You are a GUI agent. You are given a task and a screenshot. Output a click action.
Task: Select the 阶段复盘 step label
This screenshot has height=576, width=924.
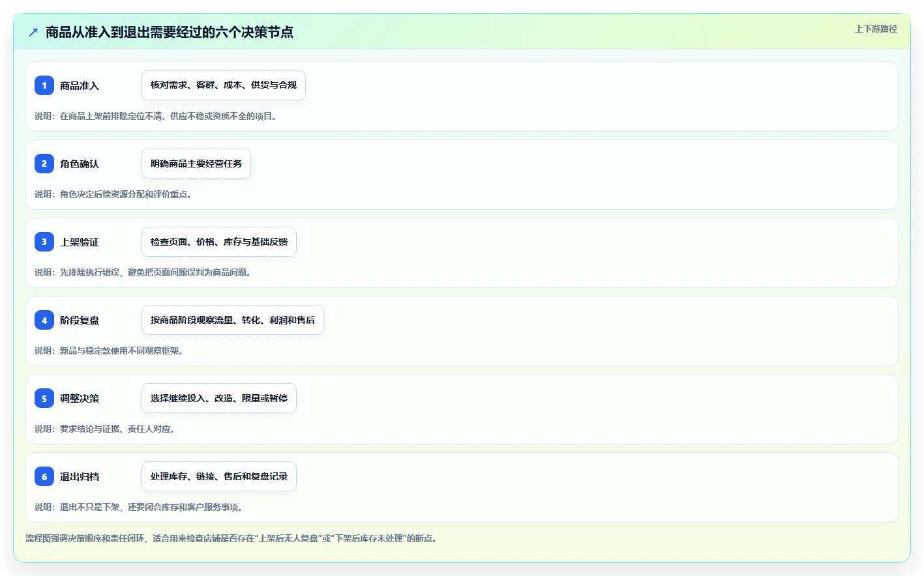pos(80,320)
